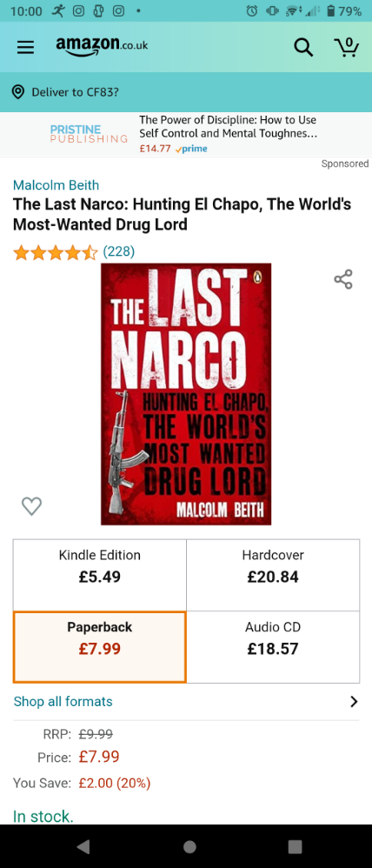The image size is (372, 868).
Task: Tap the delivery location pin icon
Action: 18,92
